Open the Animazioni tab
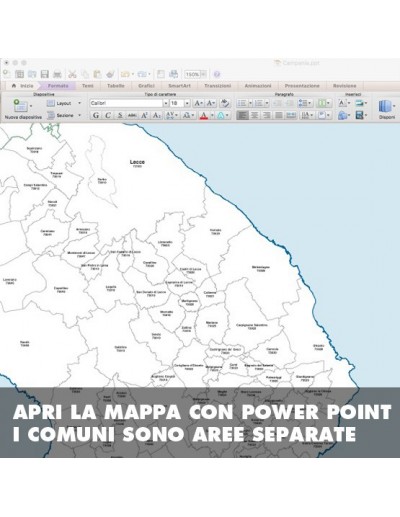Screen dimensions: 400x517 click(258, 86)
